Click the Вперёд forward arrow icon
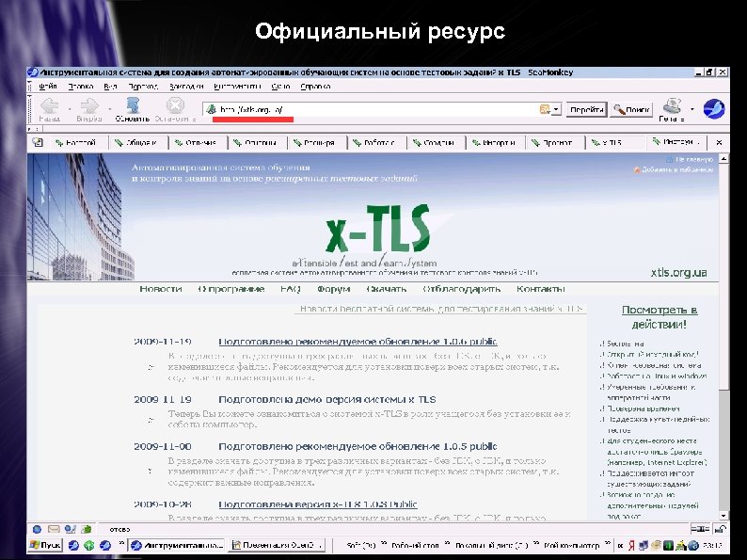 [x=89, y=105]
